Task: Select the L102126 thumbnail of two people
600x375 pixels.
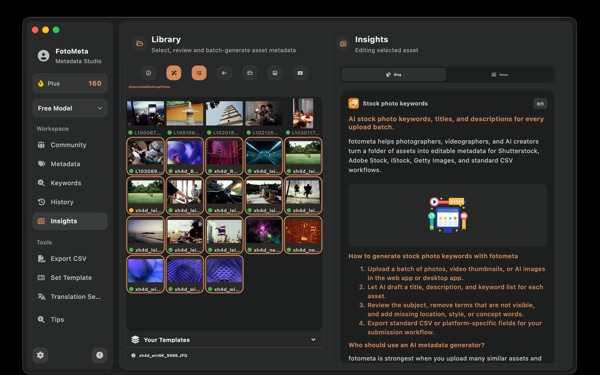Action: 264,113
